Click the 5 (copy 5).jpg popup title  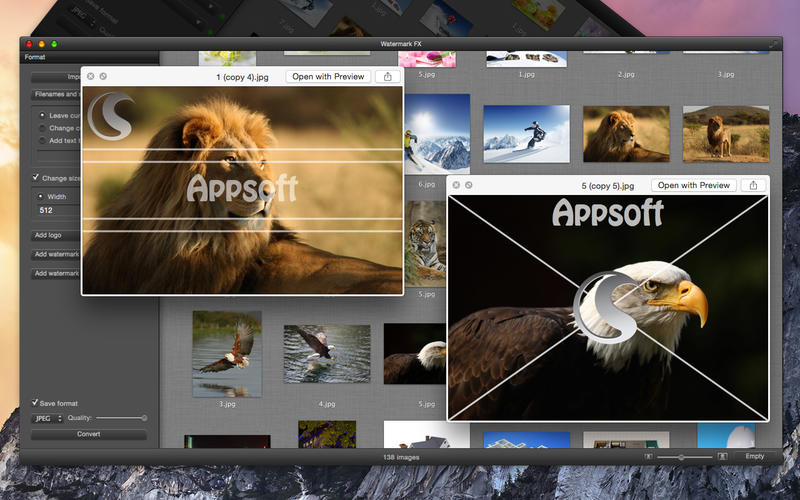(608, 186)
